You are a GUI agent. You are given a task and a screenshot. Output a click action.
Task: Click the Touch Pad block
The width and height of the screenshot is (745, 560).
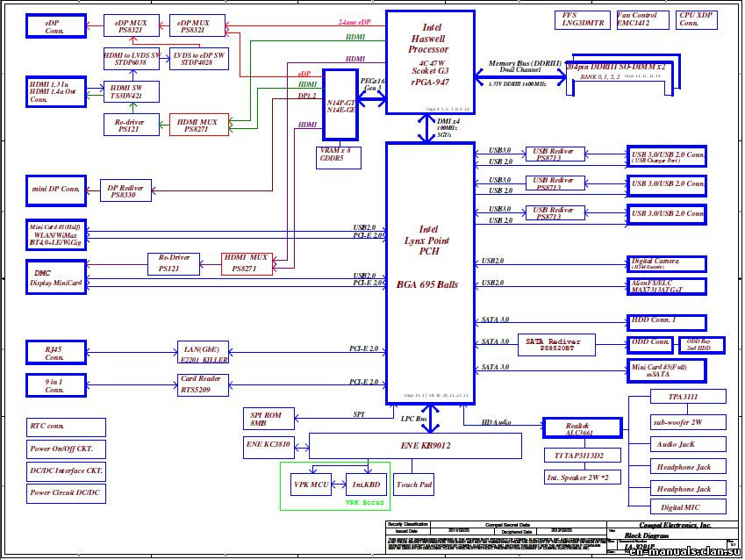coord(413,483)
